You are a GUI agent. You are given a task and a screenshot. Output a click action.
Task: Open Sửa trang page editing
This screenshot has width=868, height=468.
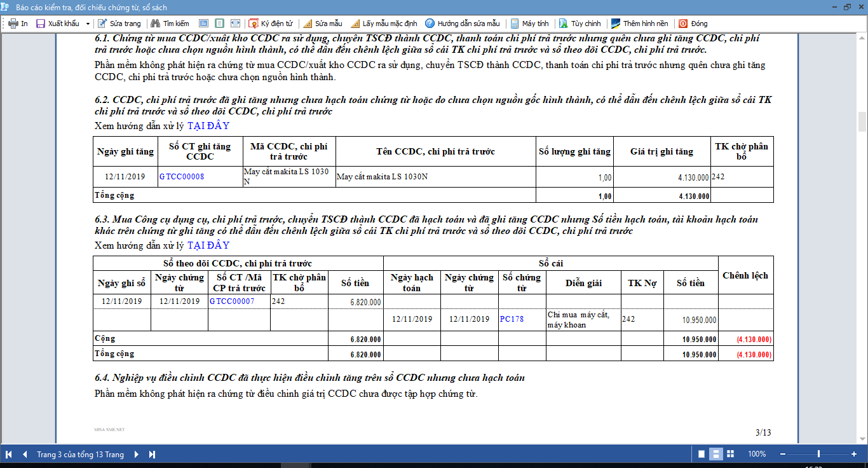click(119, 24)
